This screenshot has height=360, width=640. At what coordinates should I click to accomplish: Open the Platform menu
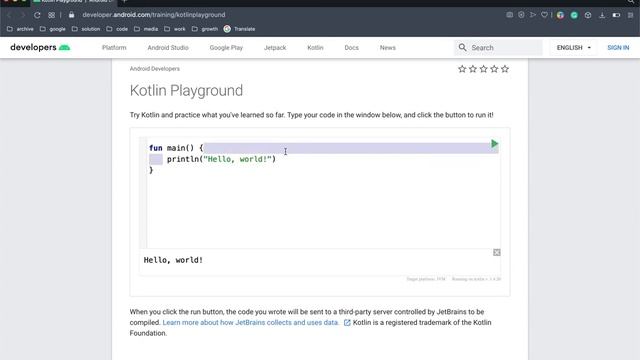[x=114, y=48]
